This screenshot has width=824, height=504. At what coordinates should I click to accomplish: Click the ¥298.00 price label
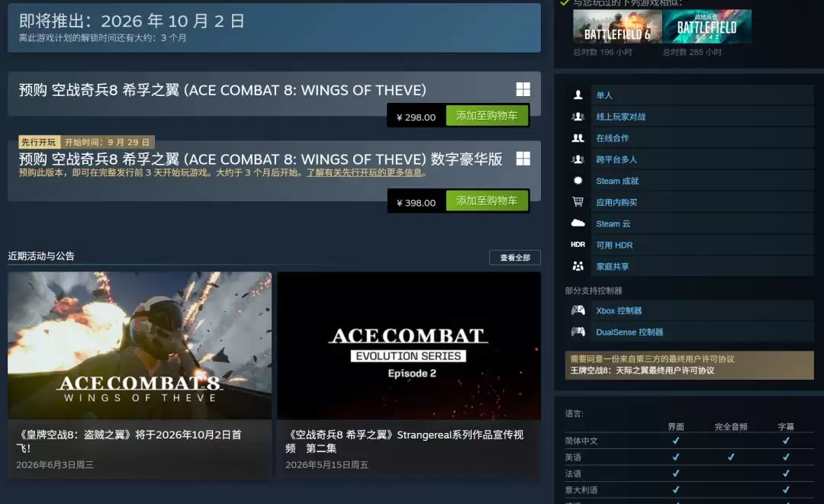pos(416,117)
